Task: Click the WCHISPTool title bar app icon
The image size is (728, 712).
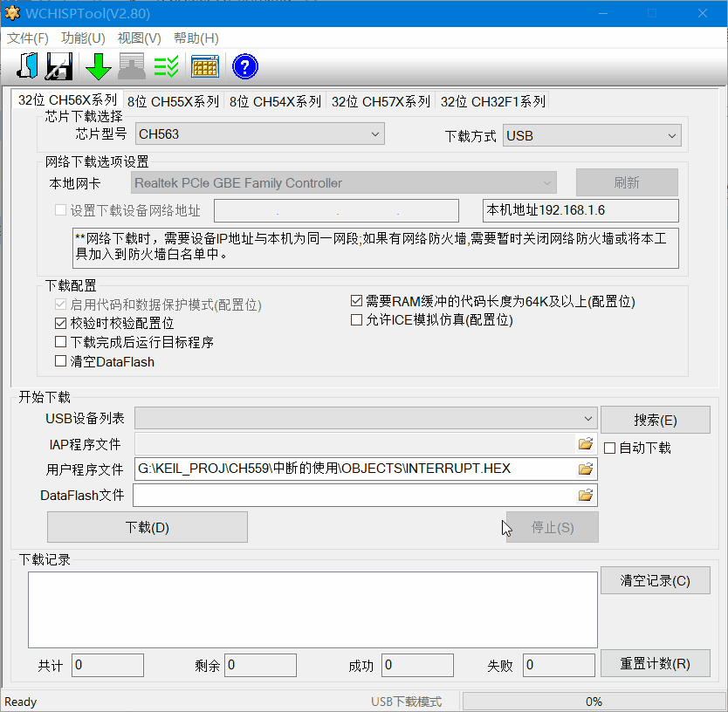Action: click(x=12, y=13)
